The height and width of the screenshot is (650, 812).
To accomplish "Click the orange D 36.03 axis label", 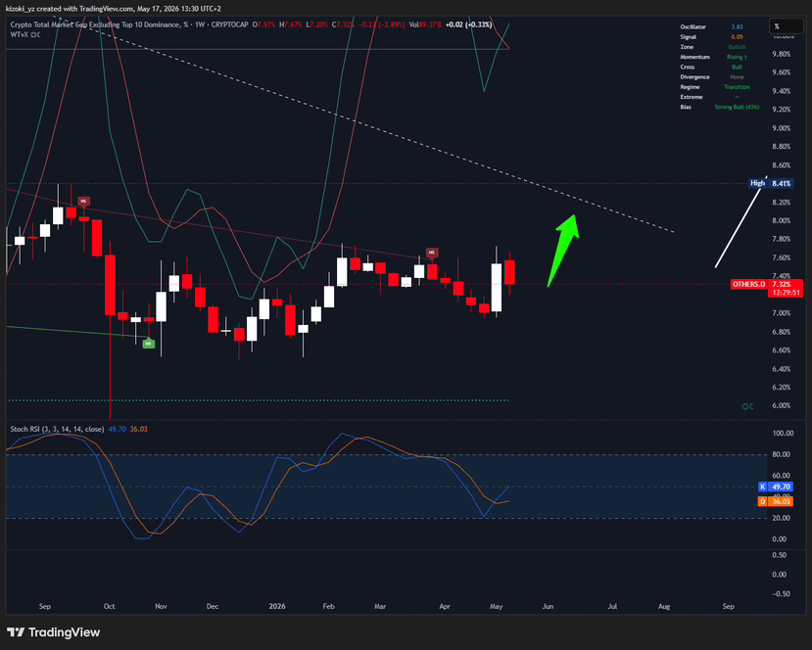I will click(x=775, y=501).
